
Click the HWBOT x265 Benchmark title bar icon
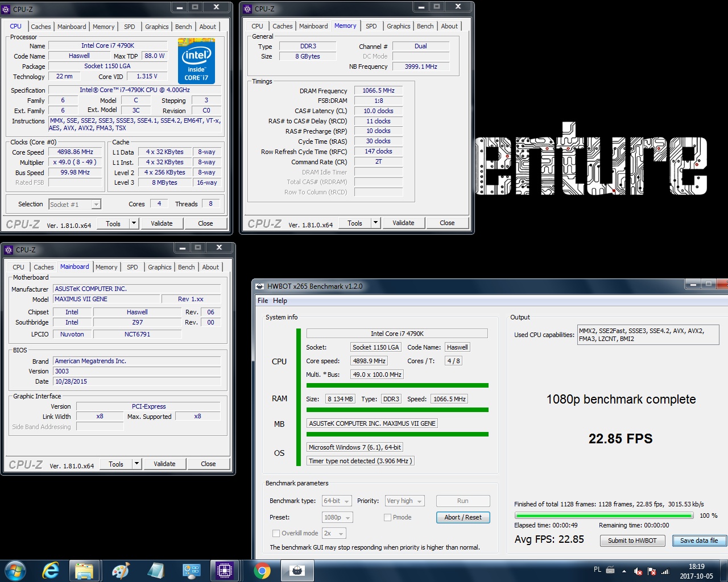click(260, 286)
